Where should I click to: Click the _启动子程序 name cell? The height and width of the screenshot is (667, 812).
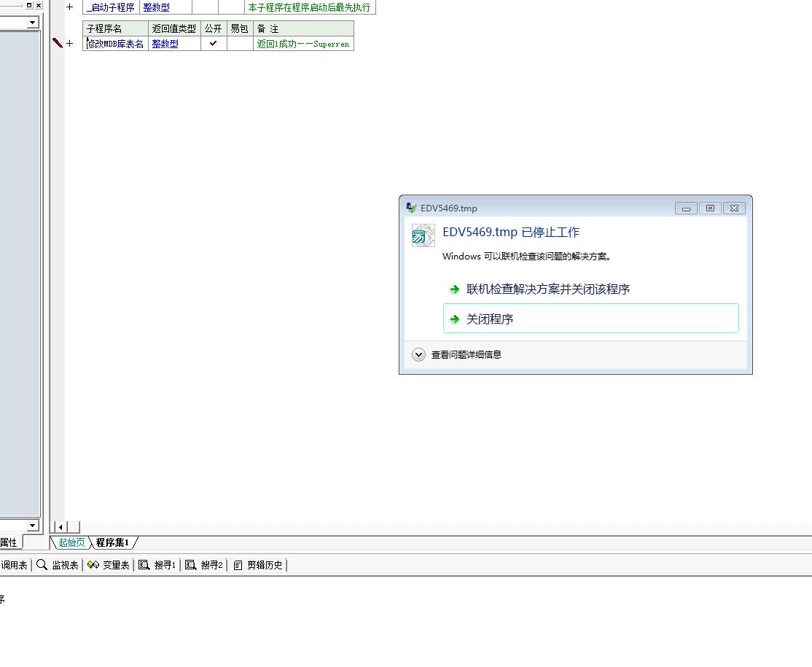111,7
